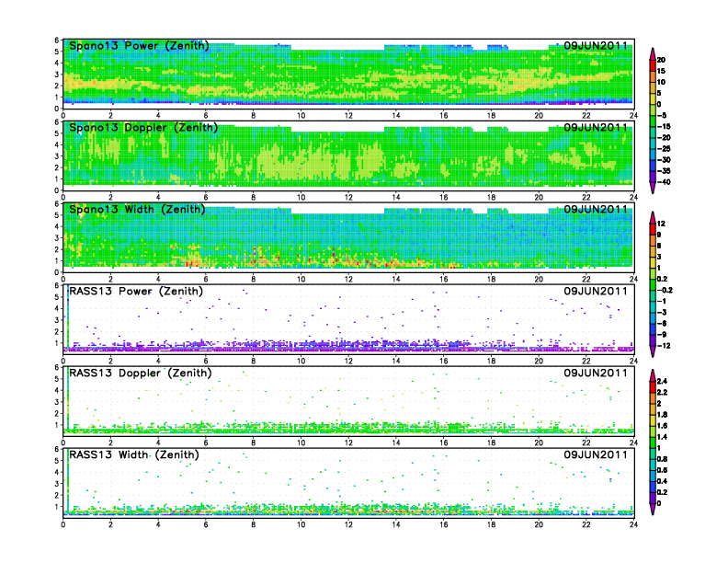The image size is (728, 563).
Task: Click the "-40" label on the top colorbar
Action: 664,182
